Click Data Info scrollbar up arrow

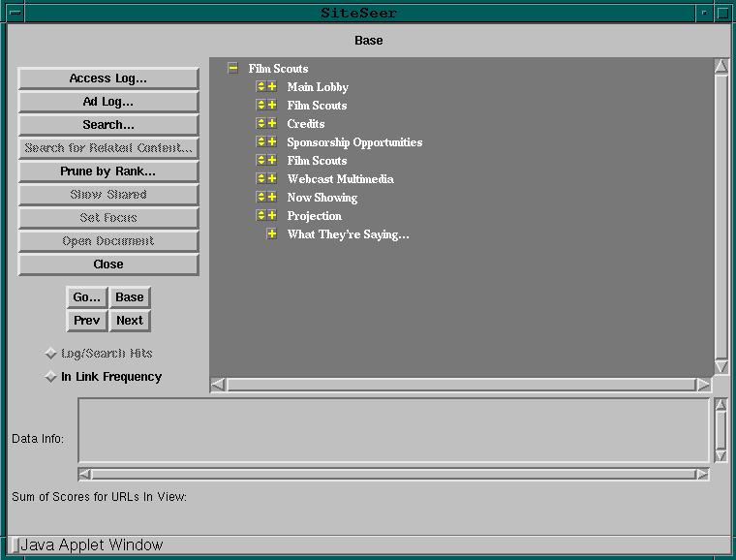click(721, 405)
